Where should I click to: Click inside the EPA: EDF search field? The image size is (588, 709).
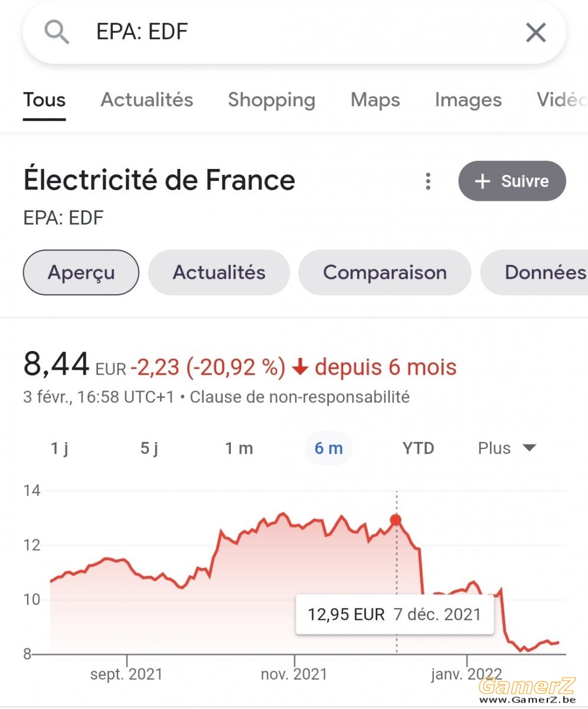(294, 32)
